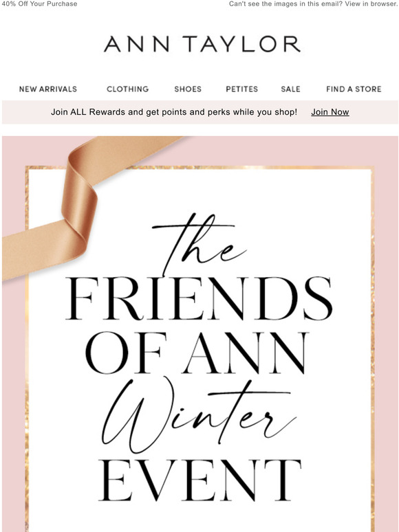Click the Ann Taylor logo
Image resolution: width=399 pixels, height=532 pixels.
(x=202, y=44)
